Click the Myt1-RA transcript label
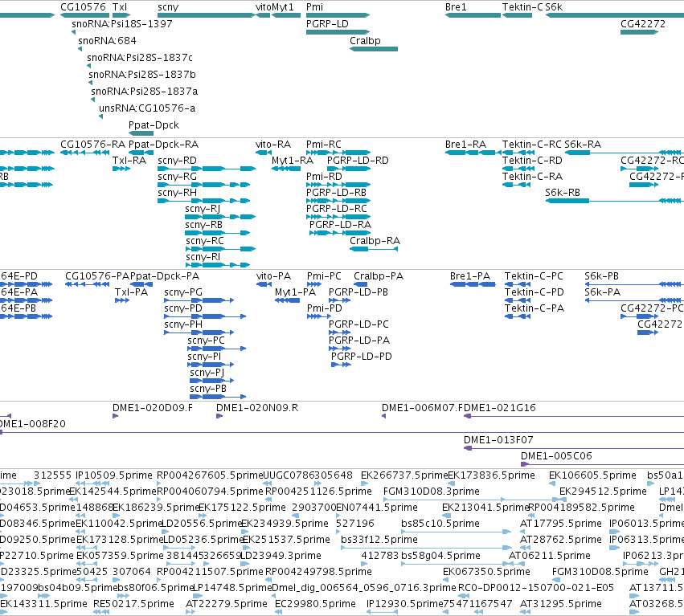The image size is (684, 616). click(293, 161)
